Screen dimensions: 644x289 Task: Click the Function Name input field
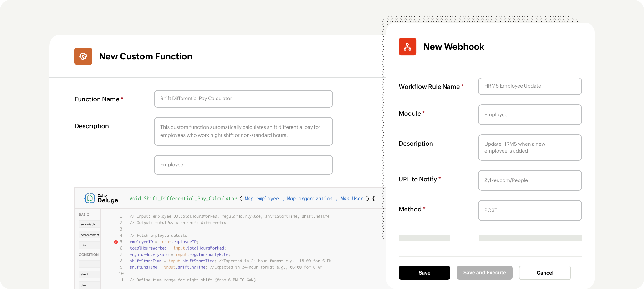[243, 99]
